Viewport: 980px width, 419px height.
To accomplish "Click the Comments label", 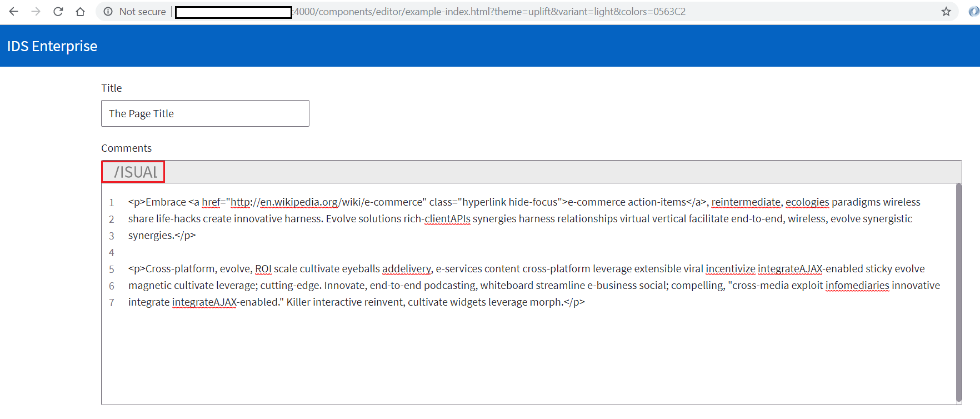I will (x=126, y=148).
